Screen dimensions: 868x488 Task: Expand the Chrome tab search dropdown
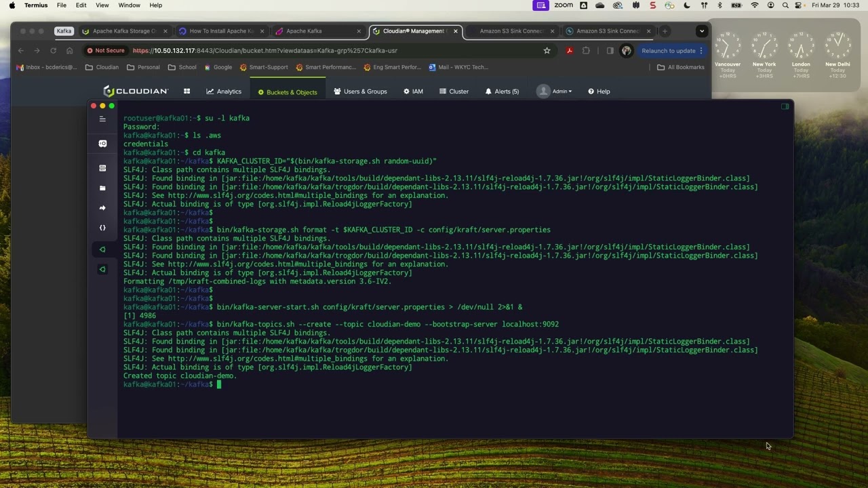702,31
